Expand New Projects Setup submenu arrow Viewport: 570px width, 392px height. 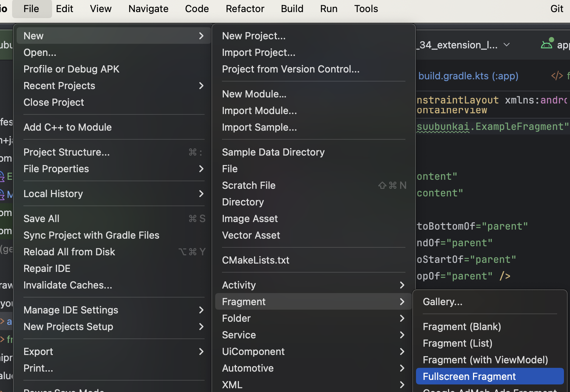click(201, 327)
